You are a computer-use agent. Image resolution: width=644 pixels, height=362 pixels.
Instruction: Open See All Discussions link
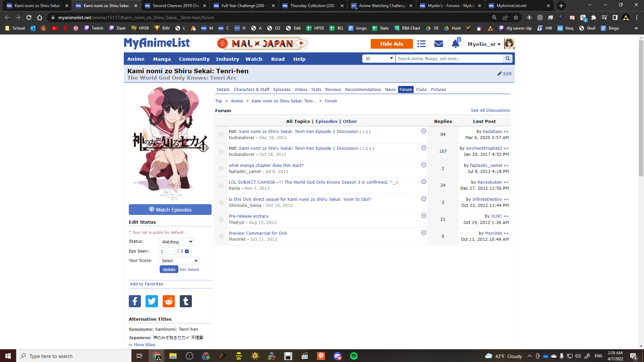tap(490, 110)
